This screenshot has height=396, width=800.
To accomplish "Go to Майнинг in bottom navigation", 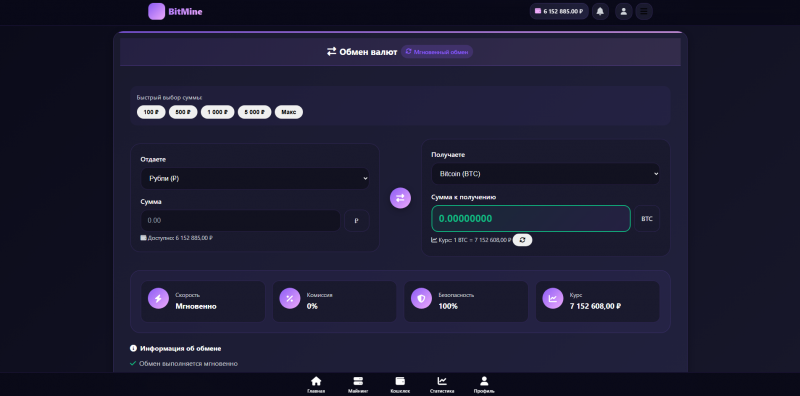I will click(358, 384).
